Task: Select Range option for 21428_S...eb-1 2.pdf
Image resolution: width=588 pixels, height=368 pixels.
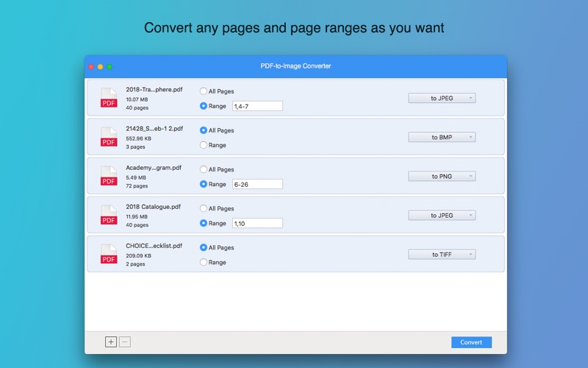Action: click(204, 145)
